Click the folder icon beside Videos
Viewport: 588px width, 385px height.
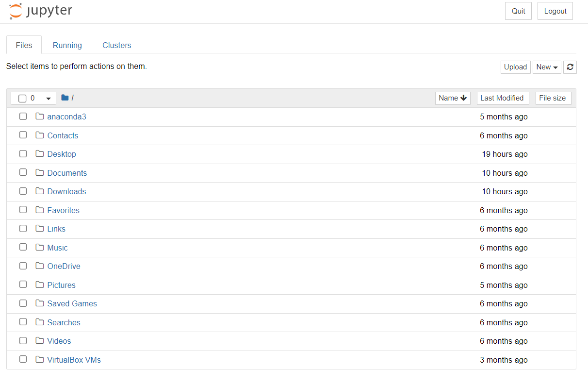coord(40,341)
